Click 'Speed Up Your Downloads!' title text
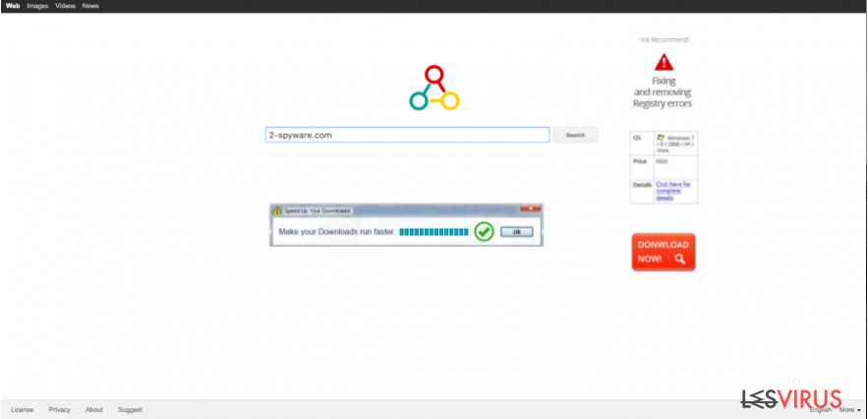Image resolution: width=868 pixels, height=419 pixels. 318,210
